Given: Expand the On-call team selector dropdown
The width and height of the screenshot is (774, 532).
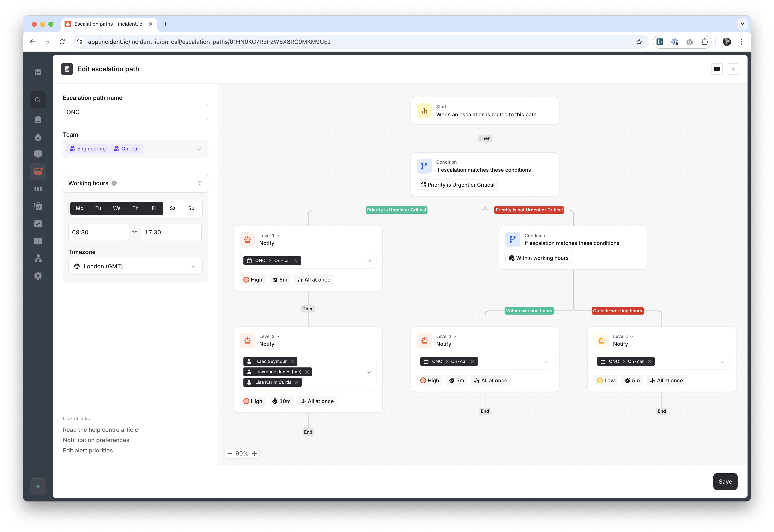Looking at the screenshot, I should (199, 148).
